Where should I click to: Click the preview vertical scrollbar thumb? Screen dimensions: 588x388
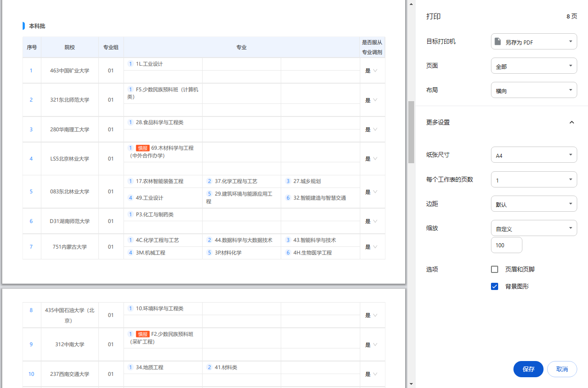(411, 132)
